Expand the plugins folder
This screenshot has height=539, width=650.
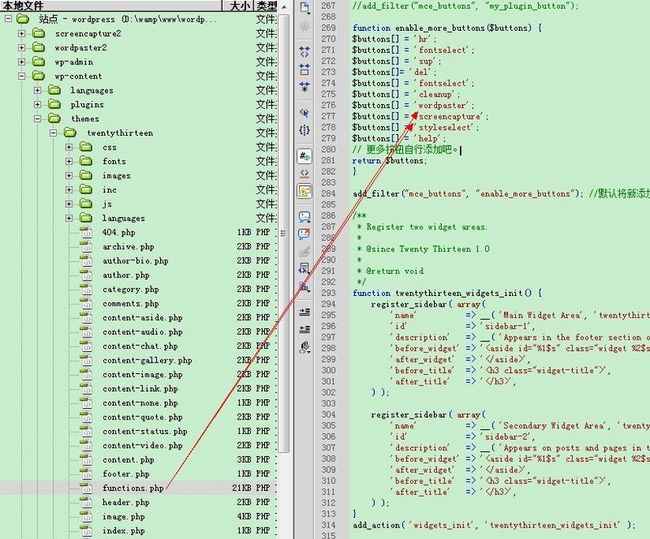(x=37, y=104)
